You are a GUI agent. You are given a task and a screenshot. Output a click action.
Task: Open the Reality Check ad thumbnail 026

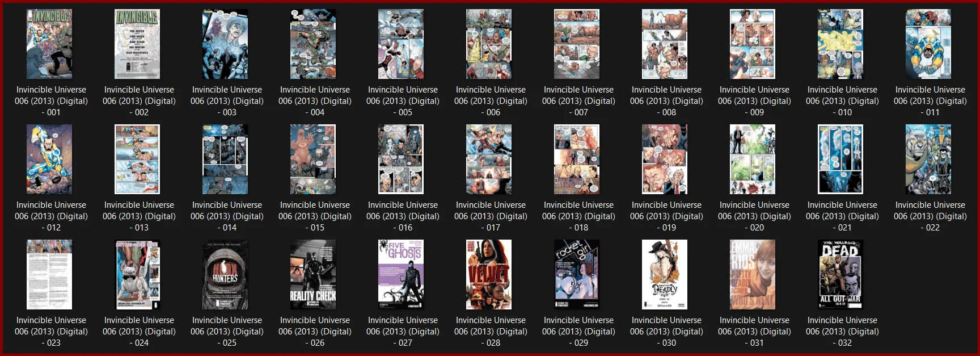tap(313, 275)
